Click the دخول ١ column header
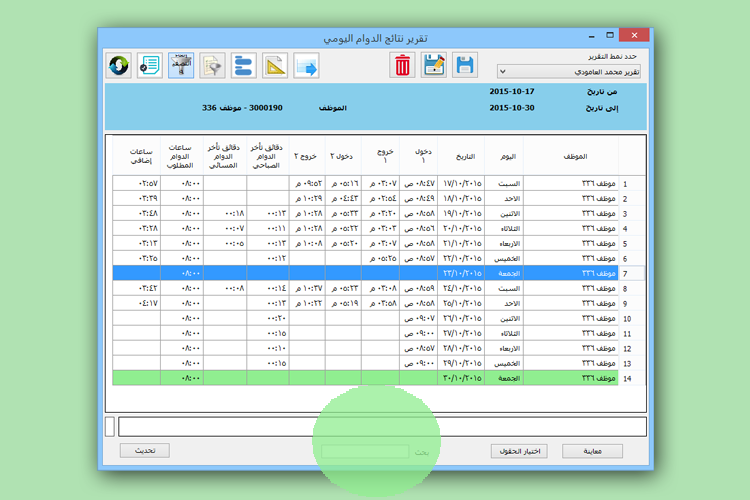 pos(419,156)
